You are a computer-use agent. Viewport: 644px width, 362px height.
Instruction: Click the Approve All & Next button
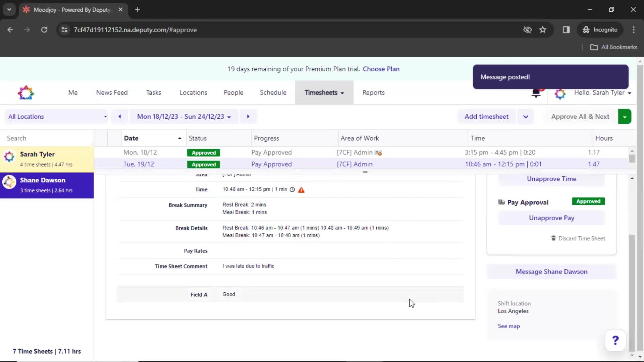pyautogui.click(x=580, y=117)
